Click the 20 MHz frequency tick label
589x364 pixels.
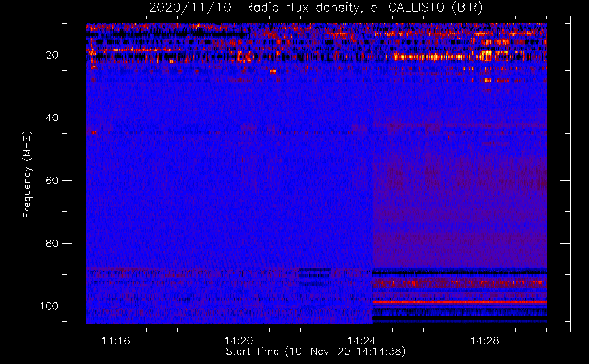[52, 55]
